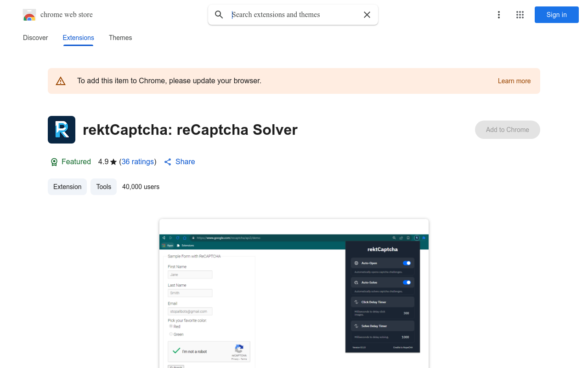
Task: Select the Extensions tab
Action: (79, 38)
